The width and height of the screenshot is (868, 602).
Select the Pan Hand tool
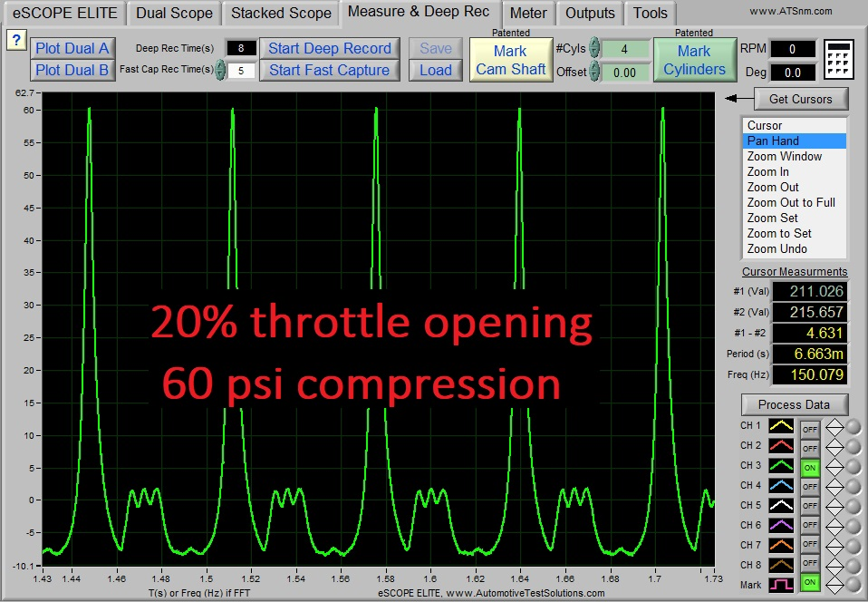click(794, 141)
